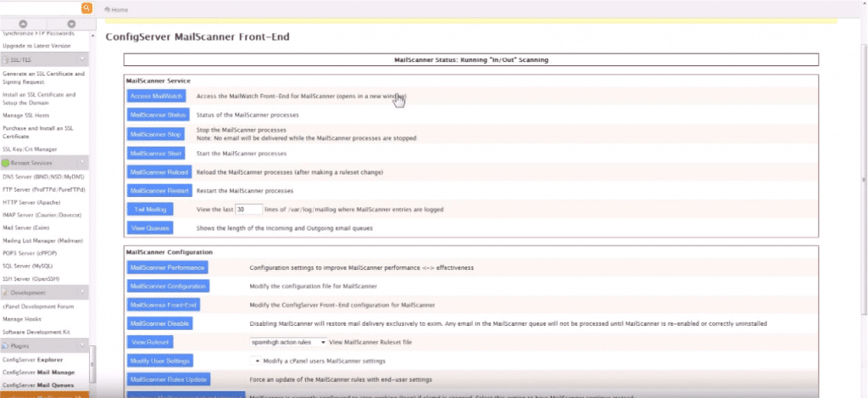
Task: Select SQL Server (MySQL) restart
Action: point(28,266)
